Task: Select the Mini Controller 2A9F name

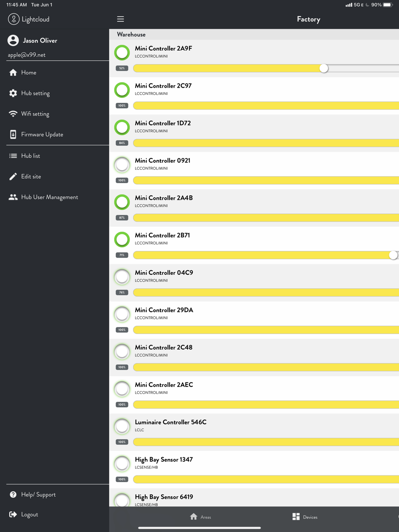Action: (164, 48)
